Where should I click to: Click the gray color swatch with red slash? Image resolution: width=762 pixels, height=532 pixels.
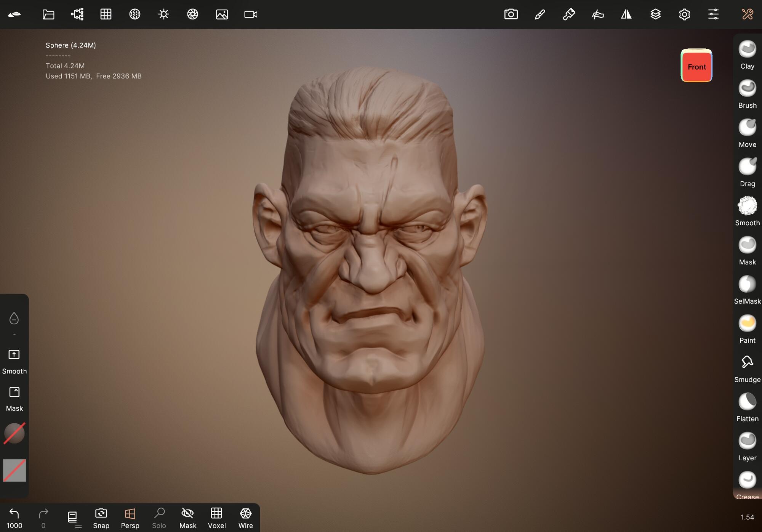(x=14, y=470)
